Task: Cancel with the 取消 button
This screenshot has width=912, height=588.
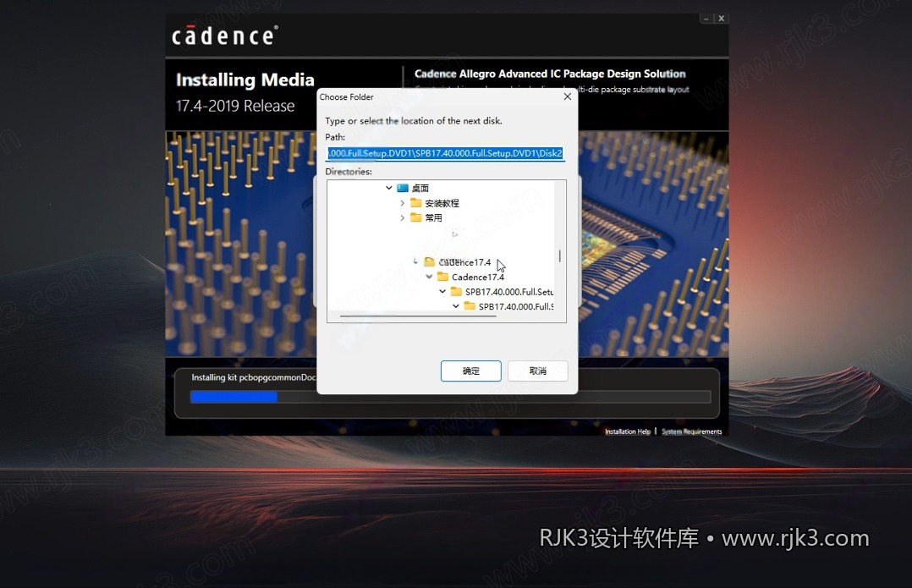Action: click(x=538, y=371)
